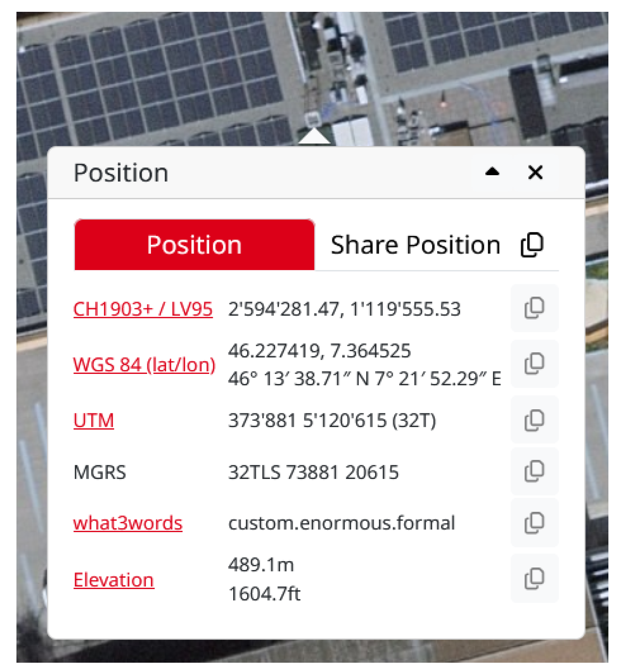This screenshot has width=622, height=672.
Task: Copy the WGS 84 coordinates
Action: tap(534, 364)
